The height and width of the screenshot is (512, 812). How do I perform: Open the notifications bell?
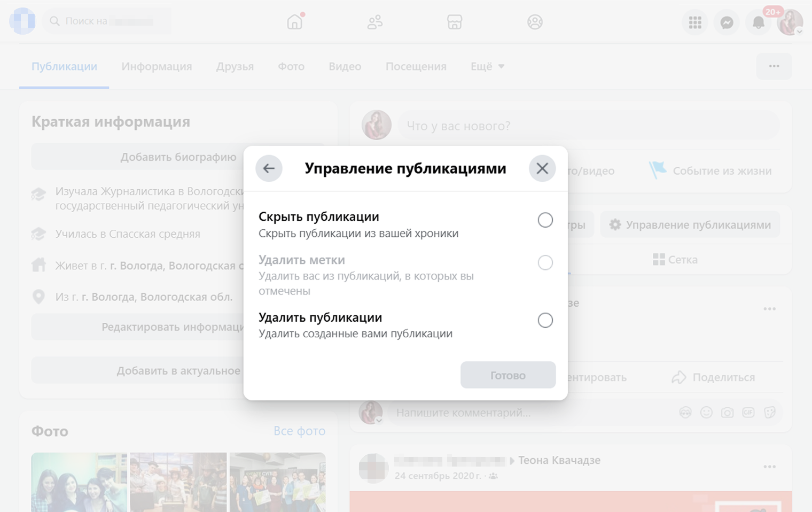coord(759,22)
